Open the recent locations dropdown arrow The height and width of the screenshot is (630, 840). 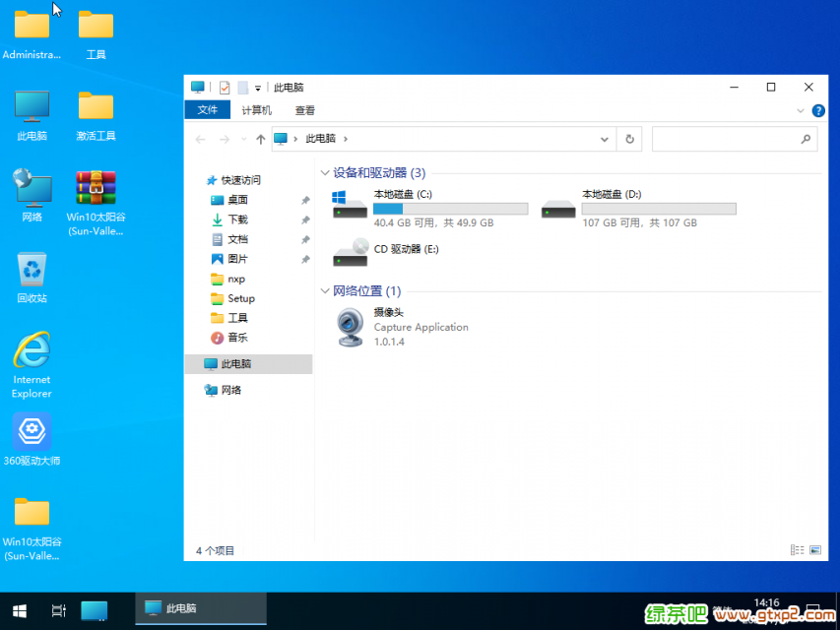[x=244, y=139]
